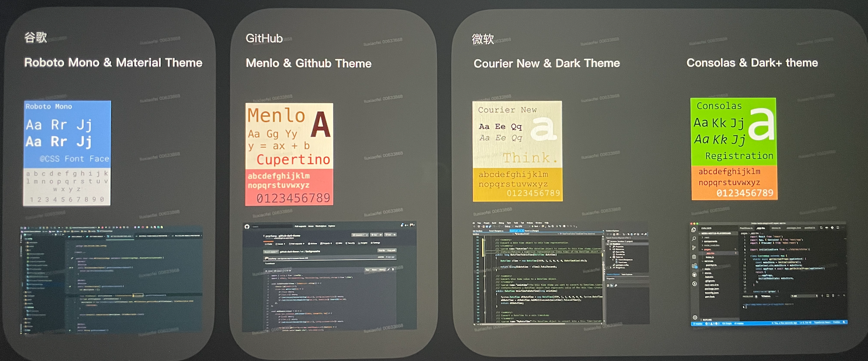
Task: Click 'Menlo & Github Theme' heading
Action: pos(309,63)
